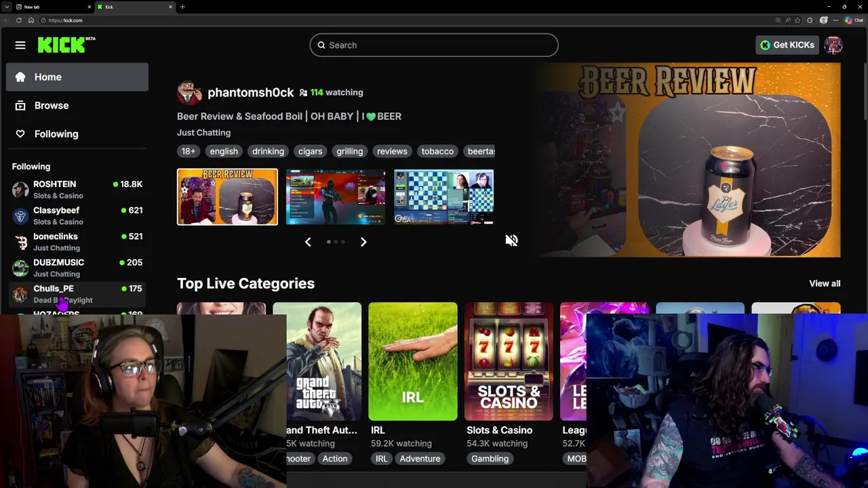Open DUBZMUSIC followed channel
Viewport: 868px width, 488px height.
point(77,268)
